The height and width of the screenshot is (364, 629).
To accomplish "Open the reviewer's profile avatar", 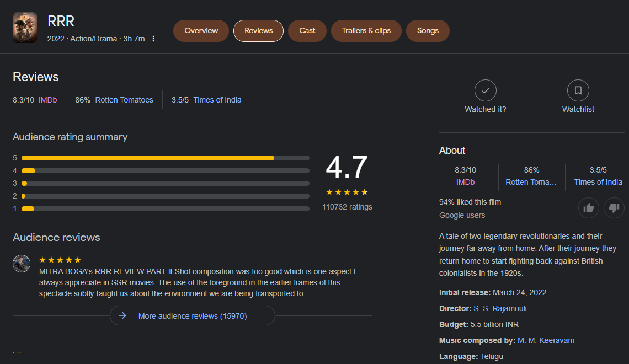I will pos(22,264).
